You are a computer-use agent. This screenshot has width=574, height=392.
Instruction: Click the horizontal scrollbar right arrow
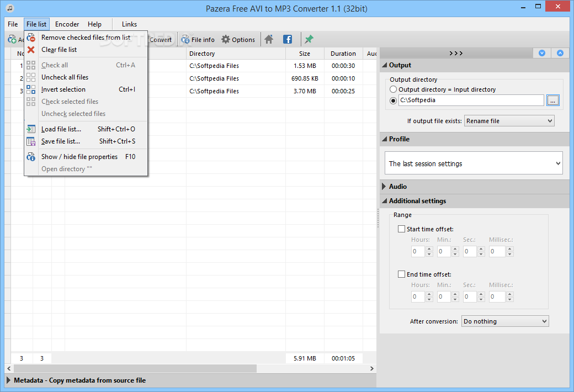pos(371,369)
